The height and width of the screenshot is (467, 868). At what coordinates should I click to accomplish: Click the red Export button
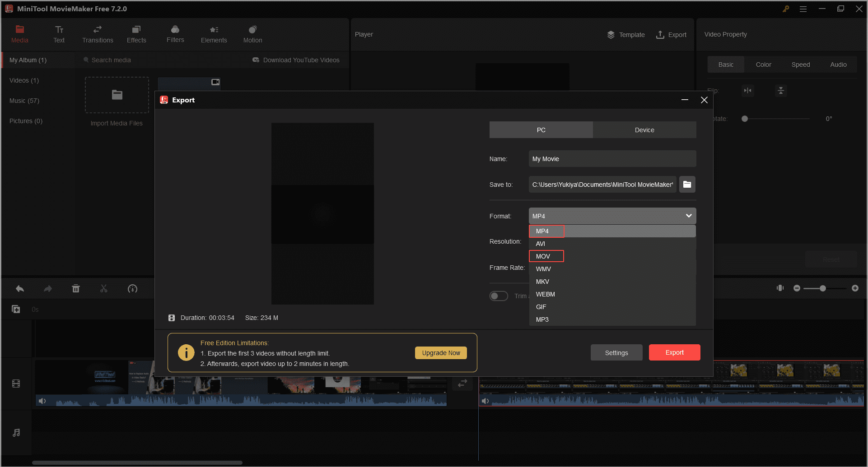tap(674, 352)
